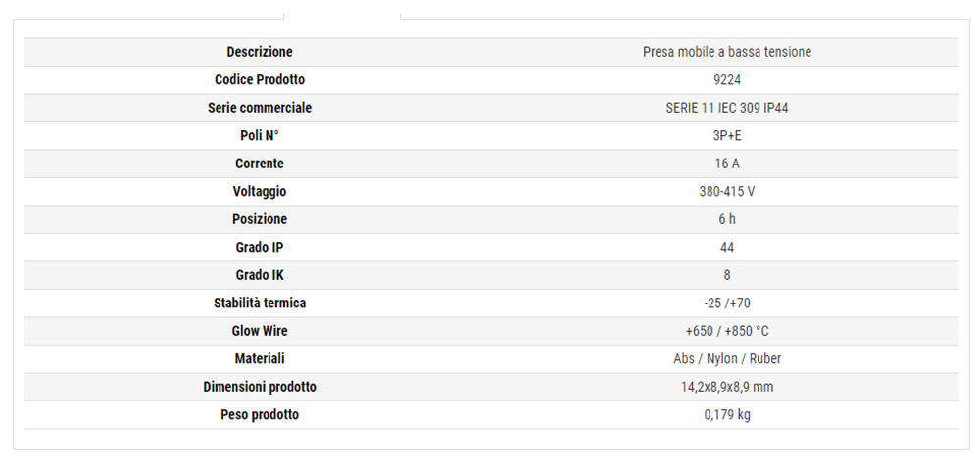The image size is (980, 468).
Task: Click the Codice Prodotto label
Action: 260,80
